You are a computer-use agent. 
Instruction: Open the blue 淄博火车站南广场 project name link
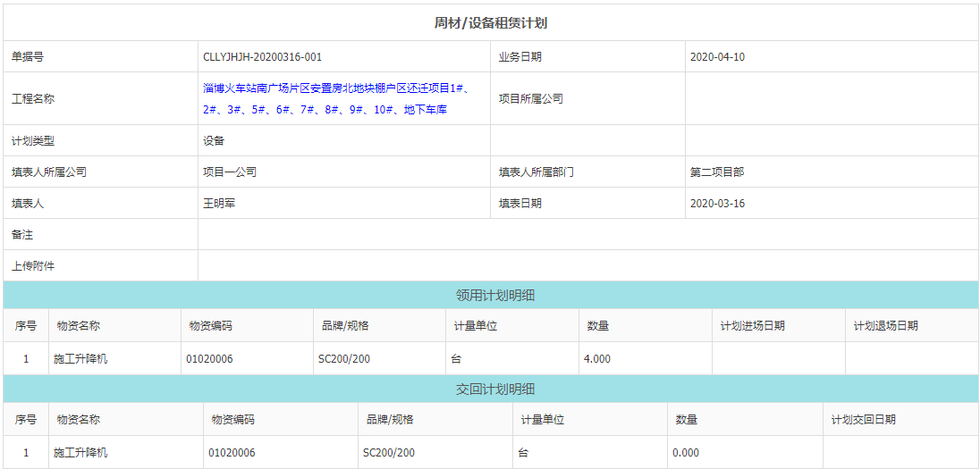[x=336, y=98]
